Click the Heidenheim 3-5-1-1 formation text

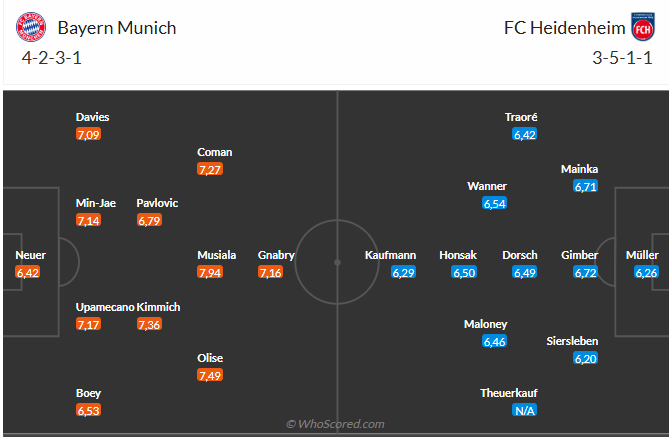(x=624, y=58)
